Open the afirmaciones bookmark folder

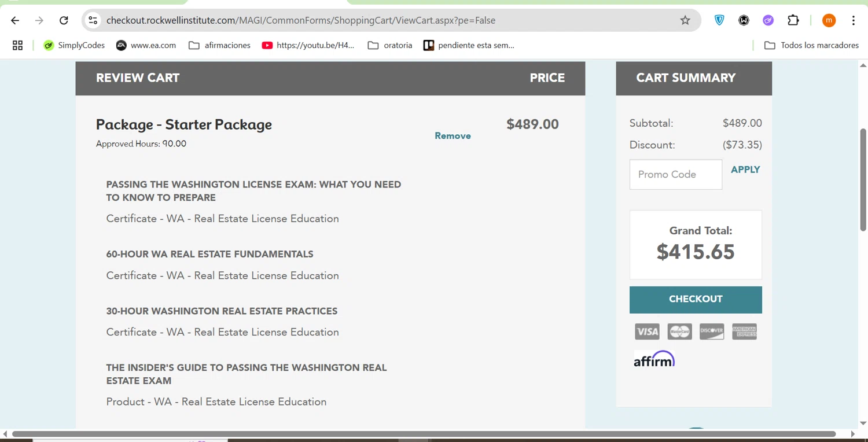tap(220, 45)
